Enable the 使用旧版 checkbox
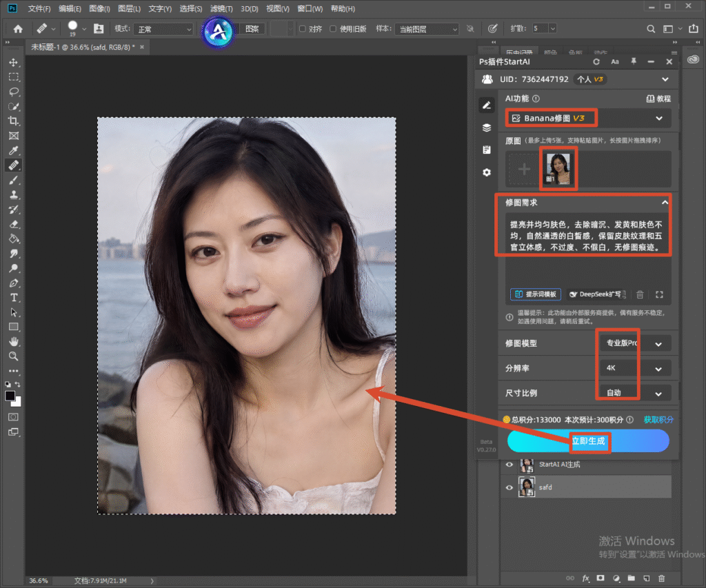706x588 pixels. [x=333, y=29]
